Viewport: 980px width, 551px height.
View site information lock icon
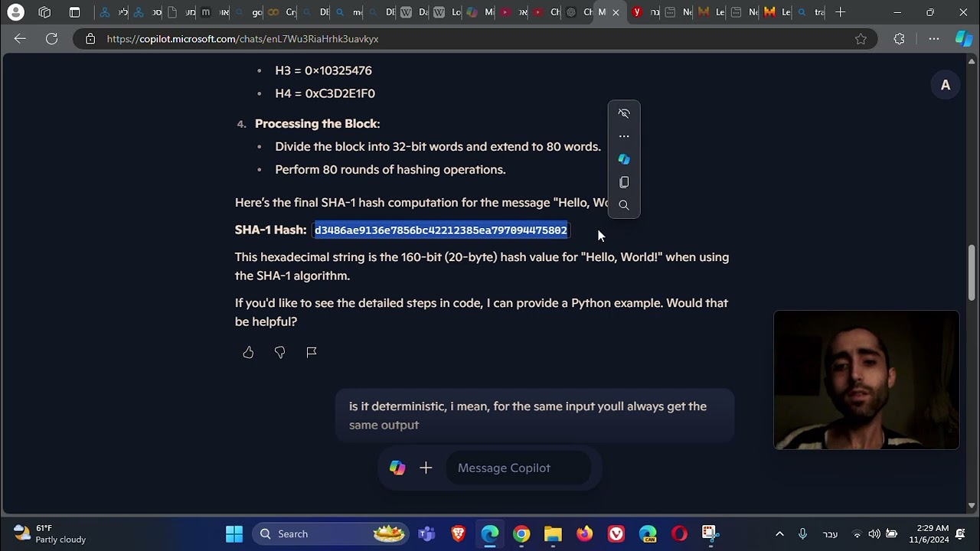90,39
